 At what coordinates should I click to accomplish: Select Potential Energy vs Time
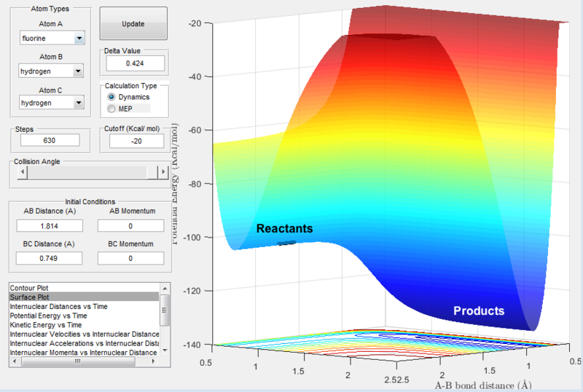(x=85, y=315)
